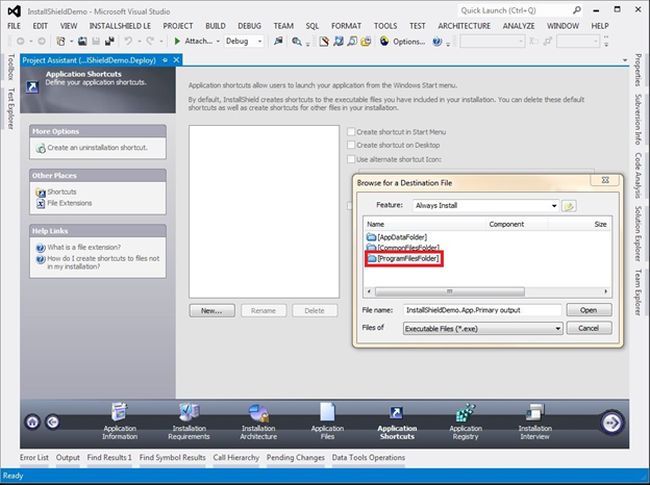The image size is (650, 485).
Task: Tick Create shortcut on Desktop checkbox
Action: tap(351, 145)
